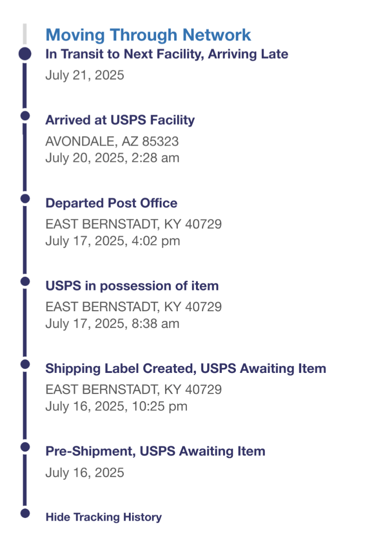Click the USPS in possession of item title
This screenshot has height=538, width=392.
click(x=132, y=286)
